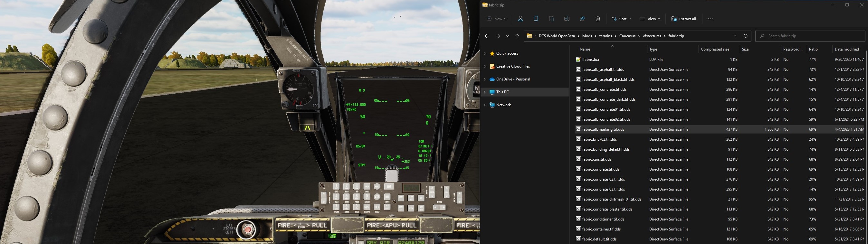Click the Search fabric.zip field

point(810,36)
